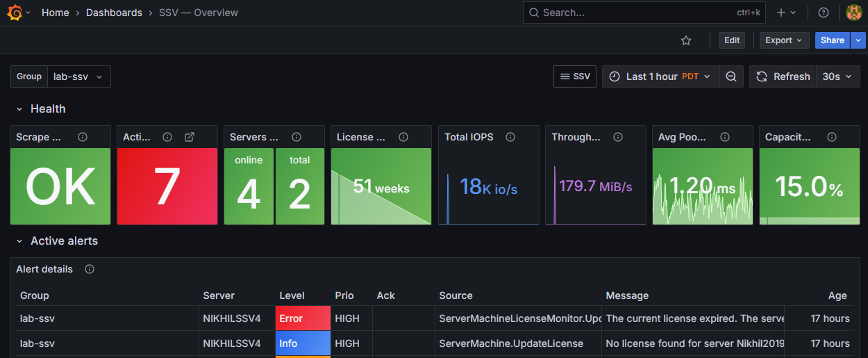The height and width of the screenshot is (358, 868).
Task: Open the SSV dashboard links menu
Action: click(575, 76)
